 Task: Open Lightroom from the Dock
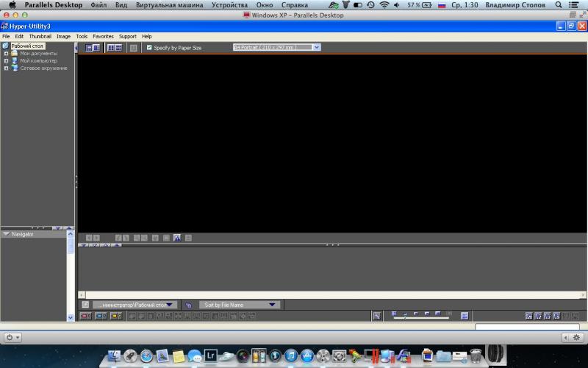(x=210, y=355)
